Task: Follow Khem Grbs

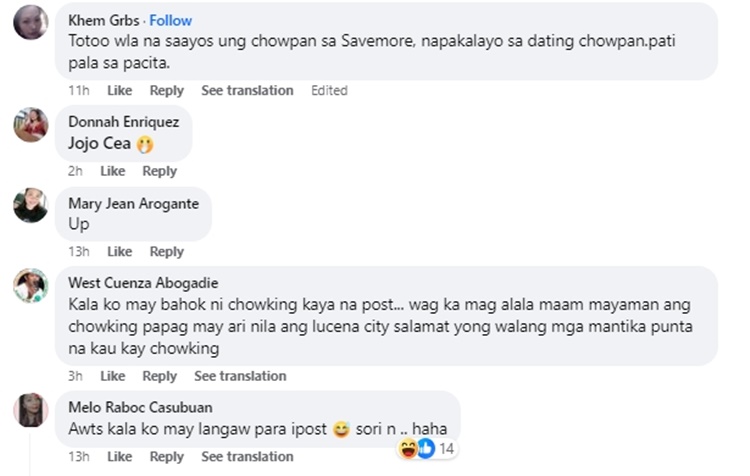Action: click(x=171, y=20)
